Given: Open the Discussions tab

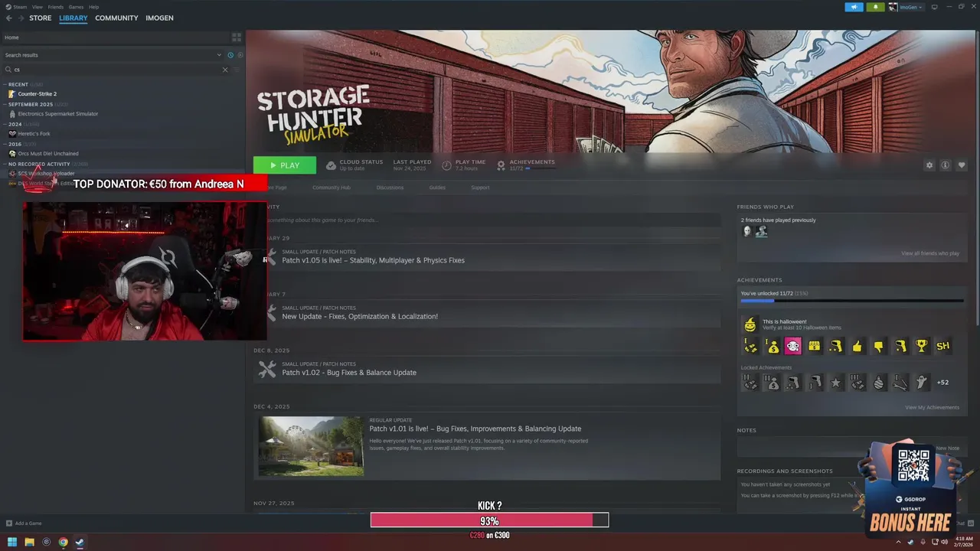Looking at the screenshot, I should point(390,187).
